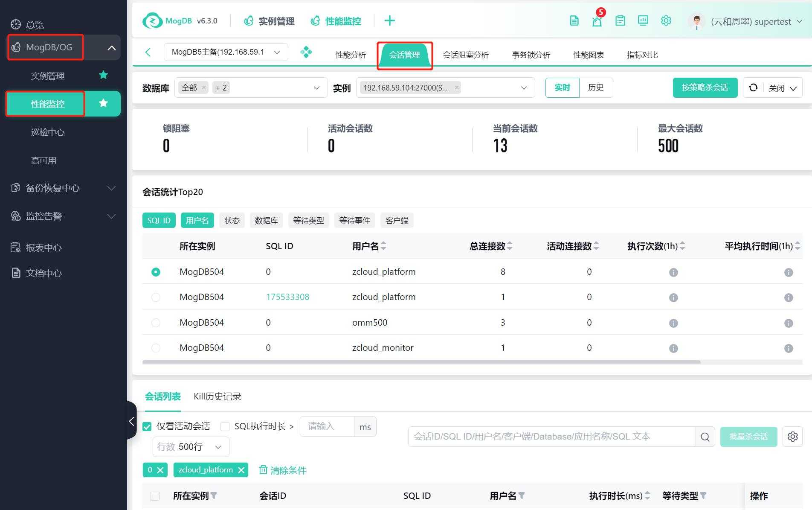The image size is (812, 510).
Task: Click the task list clipboard icon
Action: (620, 20)
